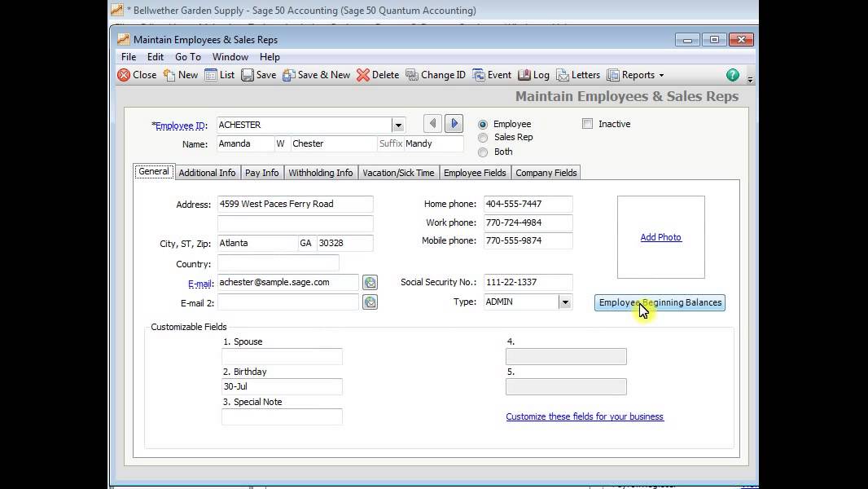The height and width of the screenshot is (489, 868).
Task: Click the Maintain Employees window icon
Action: point(124,39)
